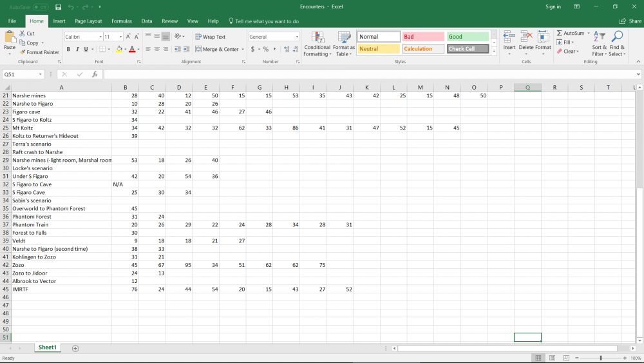644x363 pixels.
Task: Click the Undo arrow icon
Action: [x=71, y=7]
